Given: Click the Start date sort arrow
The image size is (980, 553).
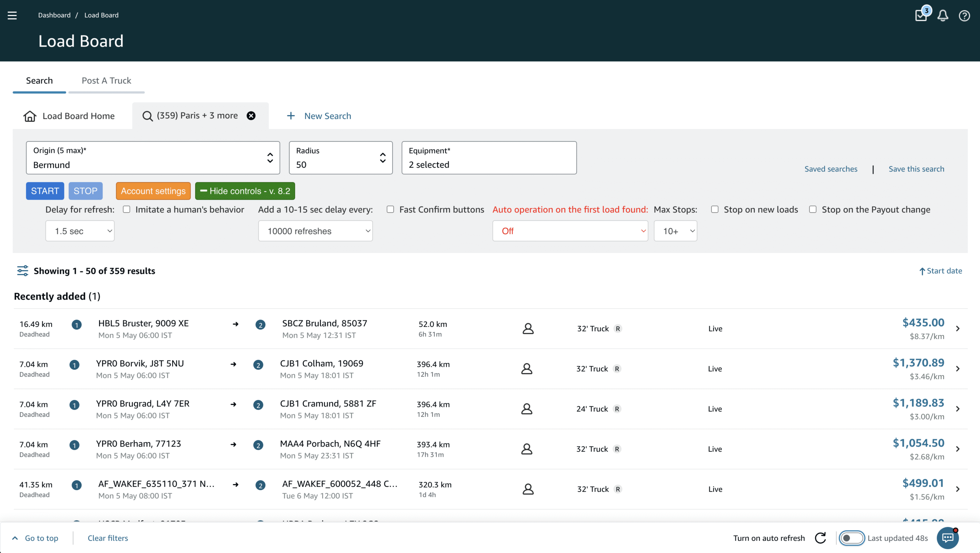Looking at the screenshot, I should click(922, 271).
